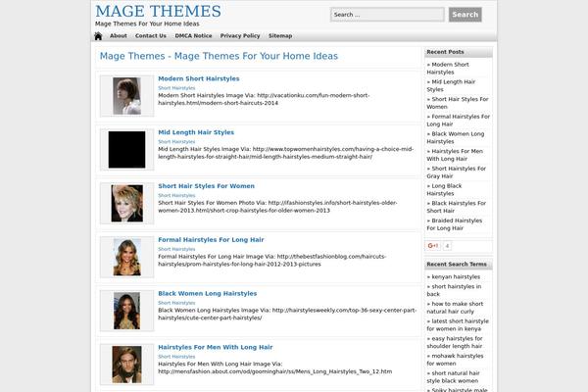Click how to make short natural hair curly
The image size is (588, 392).
tap(455, 308)
